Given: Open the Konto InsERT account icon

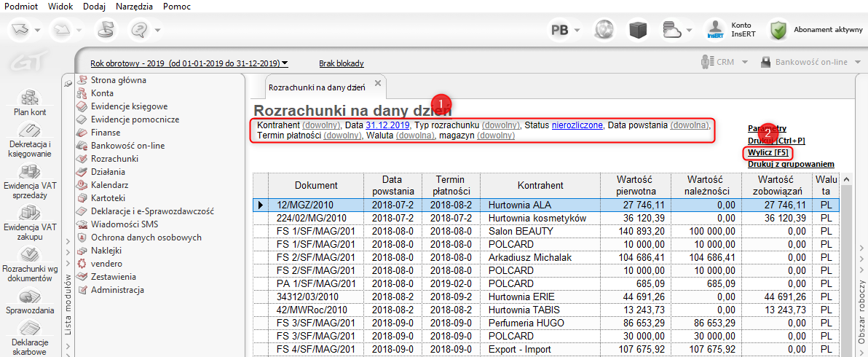Looking at the screenshot, I should (x=716, y=30).
